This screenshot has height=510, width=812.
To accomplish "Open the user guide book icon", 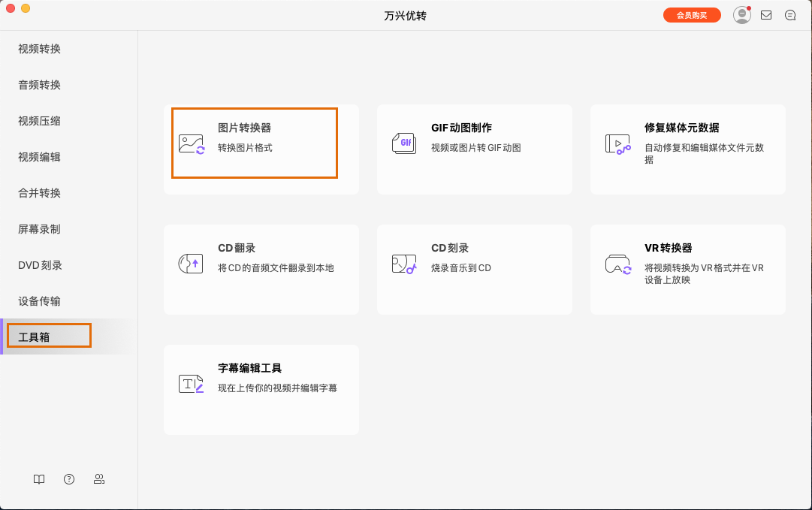I will (38, 479).
